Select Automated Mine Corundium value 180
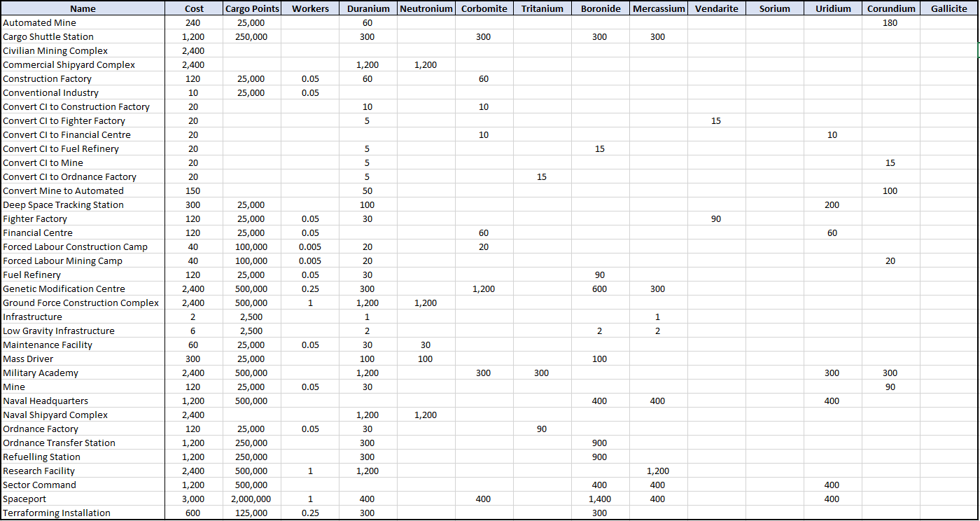This screenshot has height=521, width=980. [890, 22]
